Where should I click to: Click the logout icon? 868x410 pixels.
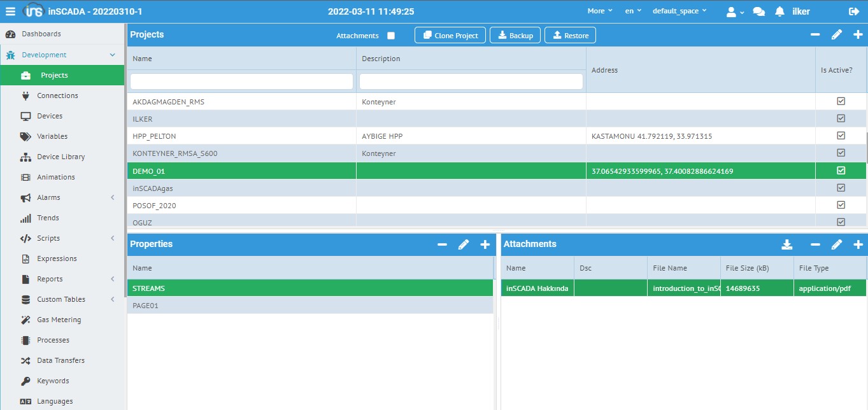coord(854,11)
